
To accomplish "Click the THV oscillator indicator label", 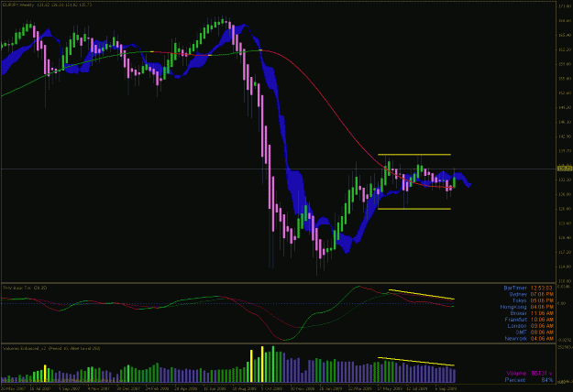I will (x=25, y=288).
